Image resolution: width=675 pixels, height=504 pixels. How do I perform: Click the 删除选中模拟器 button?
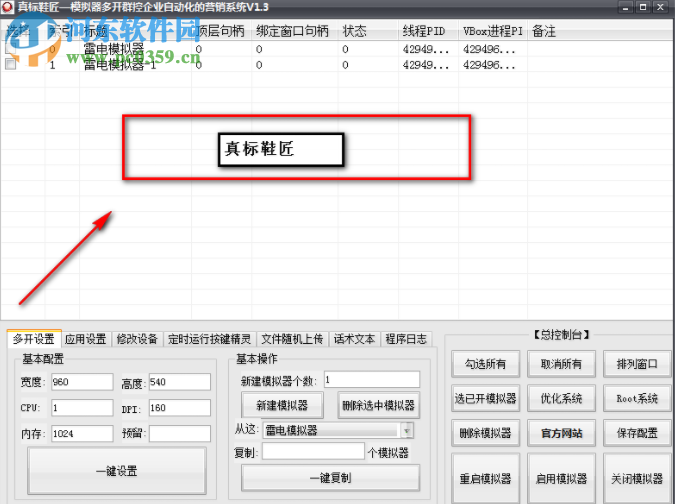tap(378, 405)
